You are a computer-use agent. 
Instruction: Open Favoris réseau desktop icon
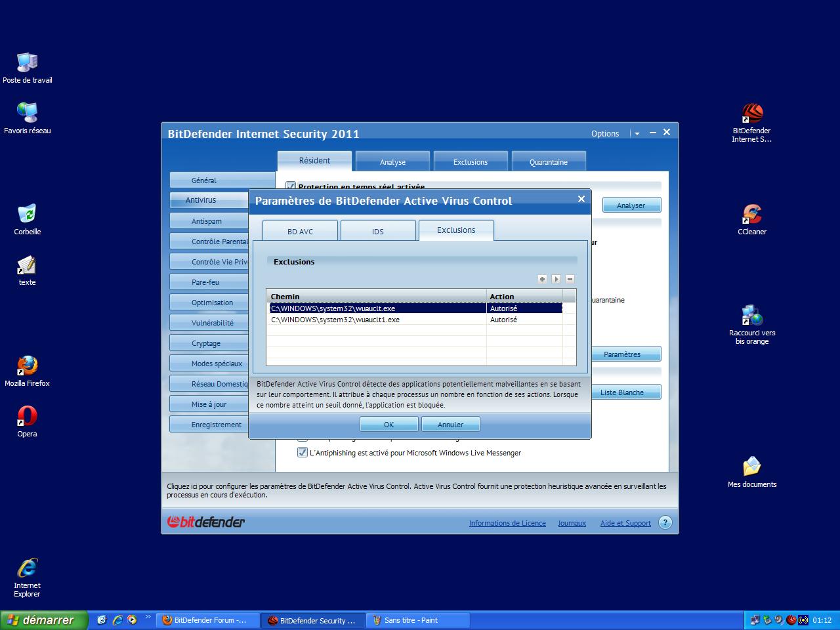pos(27,119)
